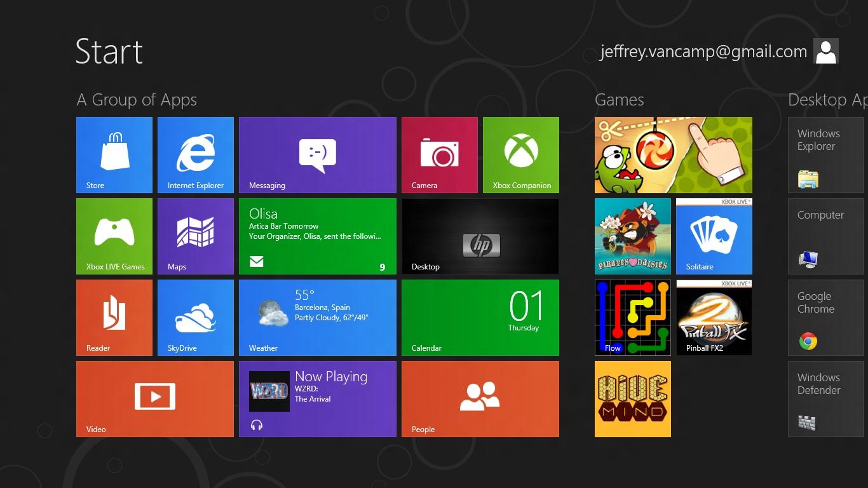Open Windows Defender tile
Image resolution: width=868 pixels, height=488 pixels.
point(826,398)
